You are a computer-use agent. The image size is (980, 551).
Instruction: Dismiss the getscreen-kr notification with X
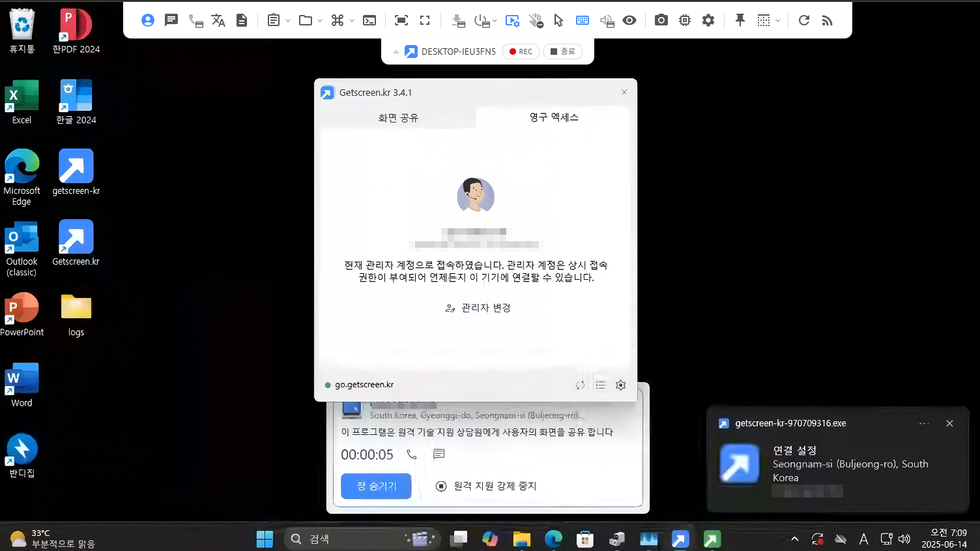[949, 423]
